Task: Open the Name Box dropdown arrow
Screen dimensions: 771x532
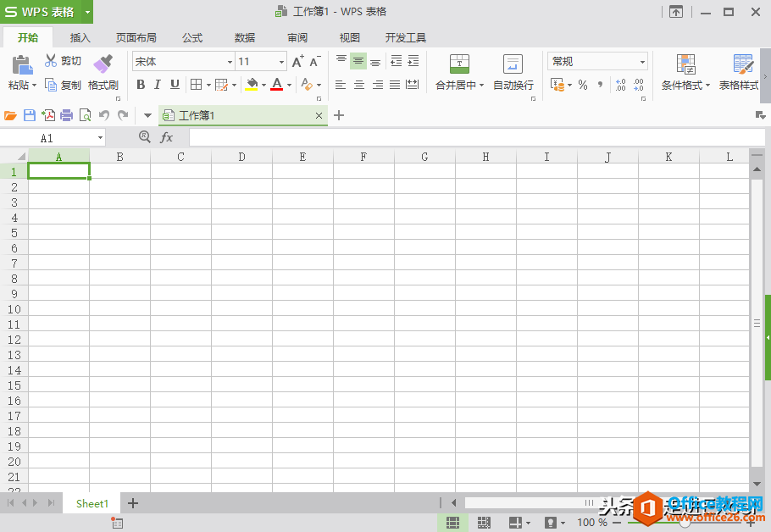Action: (x=100, y=138)
